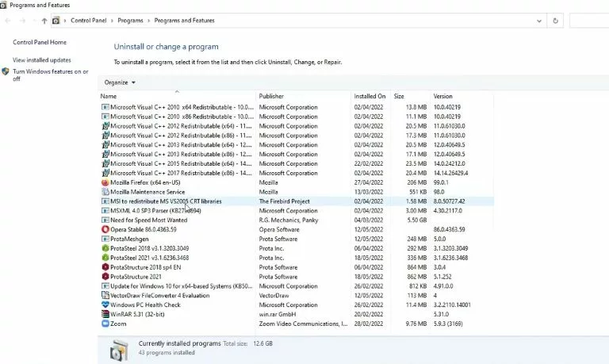Sort by the Installed On column header

coord(370,96)
